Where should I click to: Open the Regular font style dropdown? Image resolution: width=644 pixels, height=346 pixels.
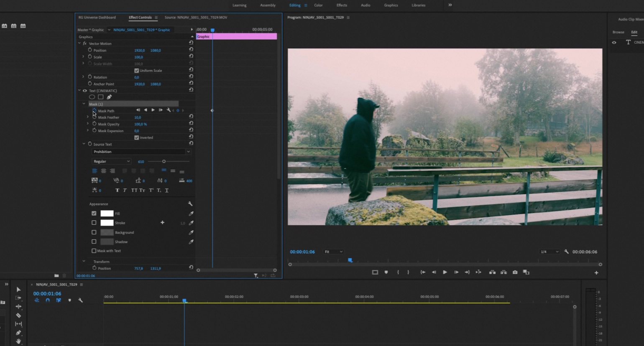coord(111,161)
